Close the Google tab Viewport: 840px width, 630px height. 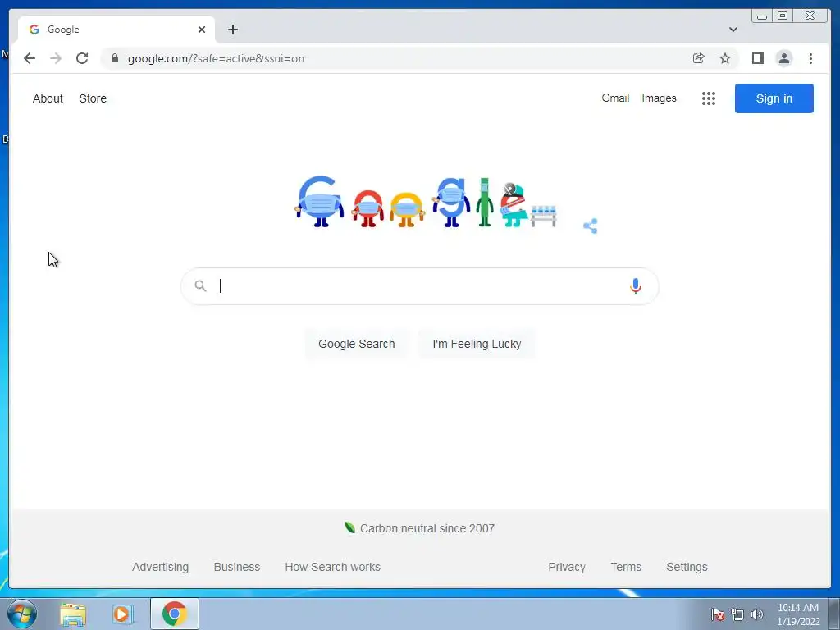pos(202,30)
